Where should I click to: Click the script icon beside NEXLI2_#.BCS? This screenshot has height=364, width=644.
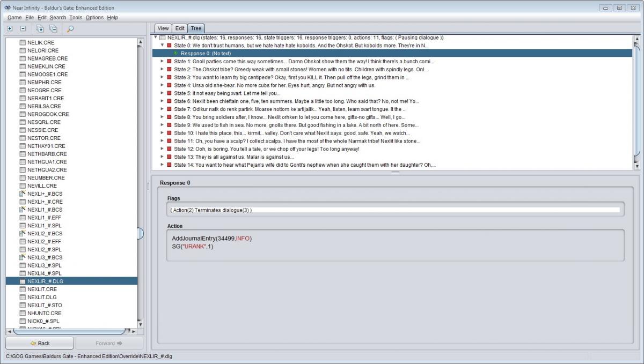tap(23, 233)
